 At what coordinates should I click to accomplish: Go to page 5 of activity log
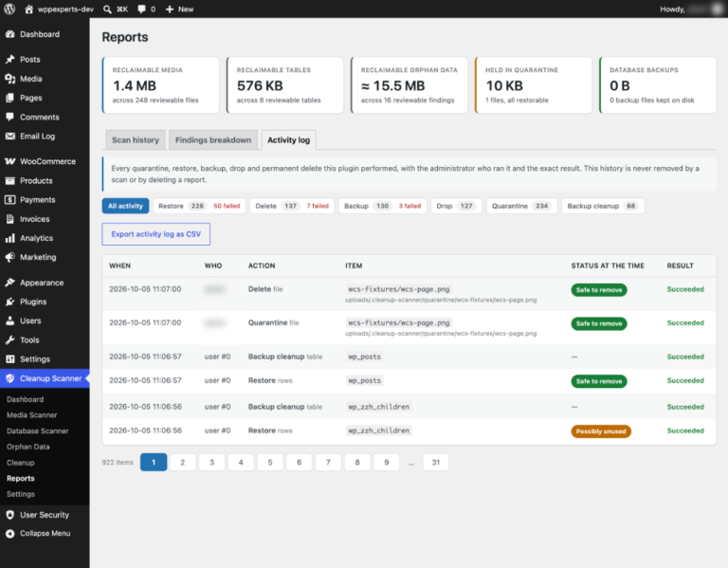point(270,462)
